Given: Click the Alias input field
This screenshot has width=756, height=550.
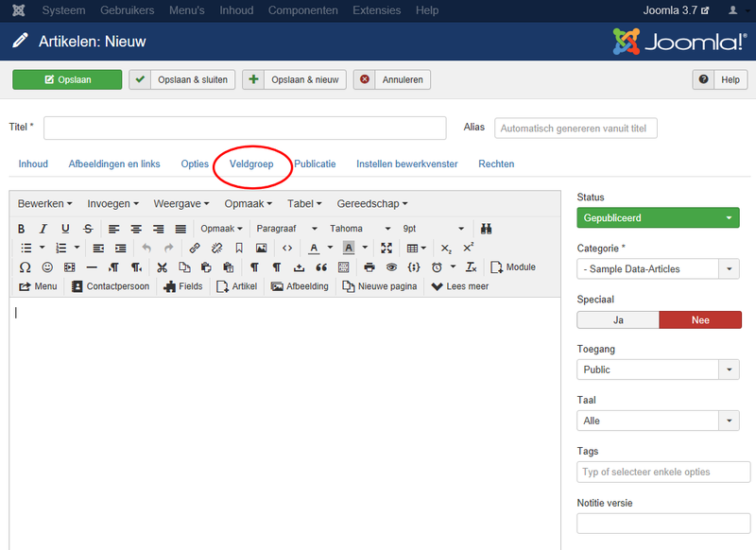Looking at the screenshot, I should click(576, 129).
